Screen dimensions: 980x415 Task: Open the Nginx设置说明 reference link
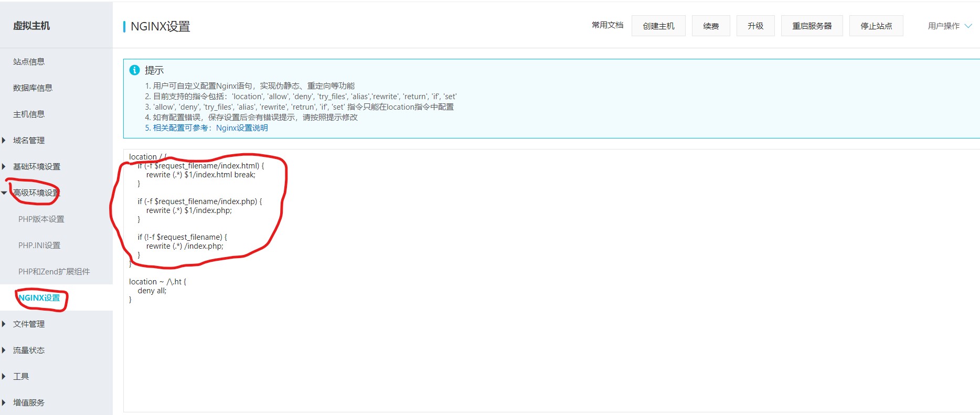click(x=242, y=127)
